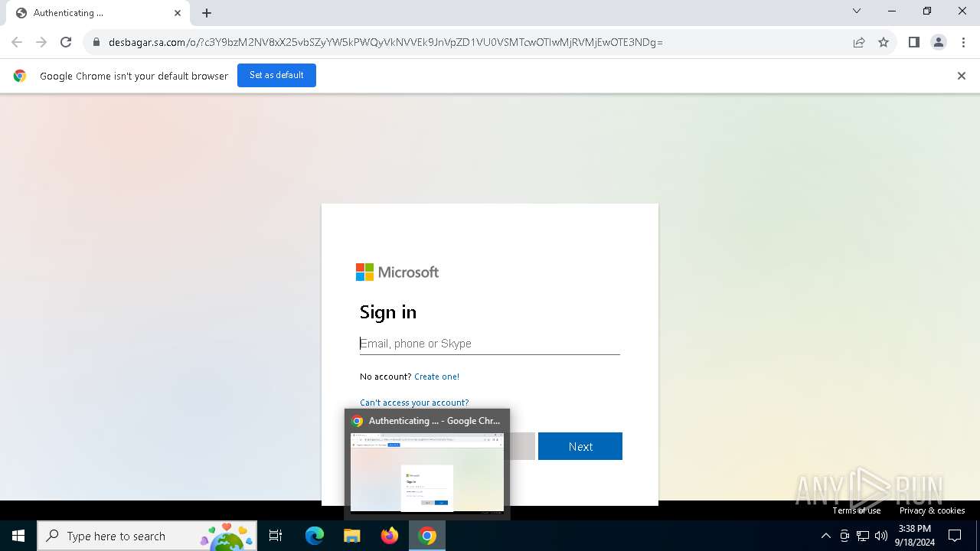
Task: Open the Create one! link
Action: click(436, 377)
